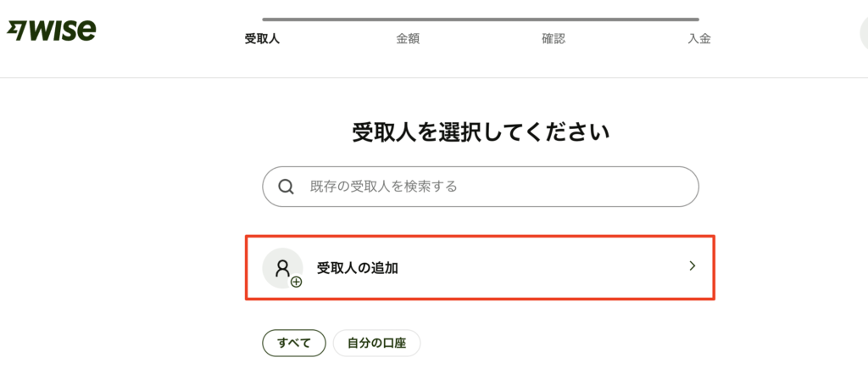Image resolution: width=868 pixels, height=369 pixels.
Task: Expand the 受取人の追加 row chevron arrow
Action: 692,266
